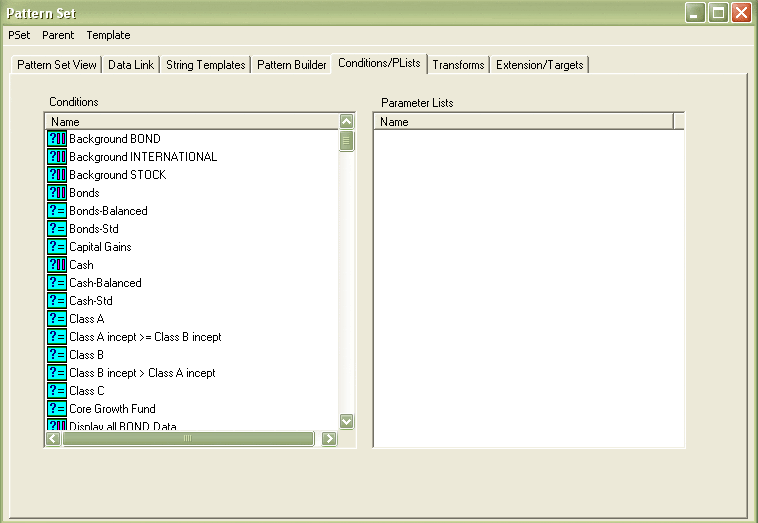Select the Cash-Std condition name
The height and width of the screenshot is (523, 758).
click(91, 301)
